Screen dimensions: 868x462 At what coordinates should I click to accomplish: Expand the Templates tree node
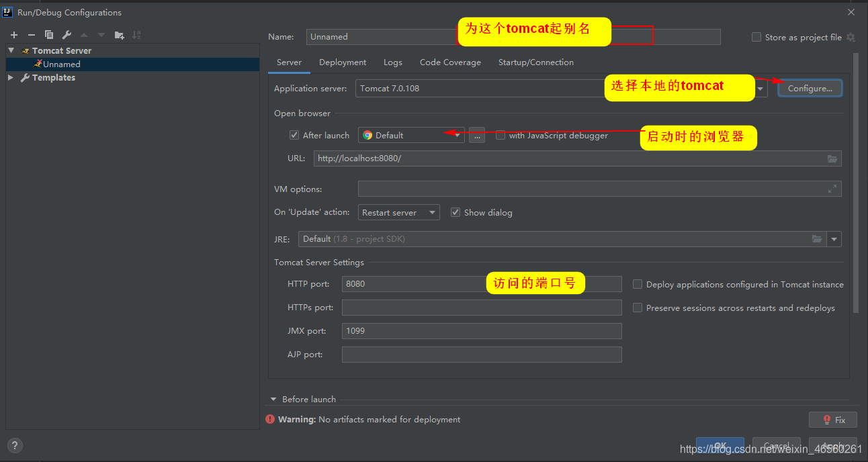click(x=11, y=78)
